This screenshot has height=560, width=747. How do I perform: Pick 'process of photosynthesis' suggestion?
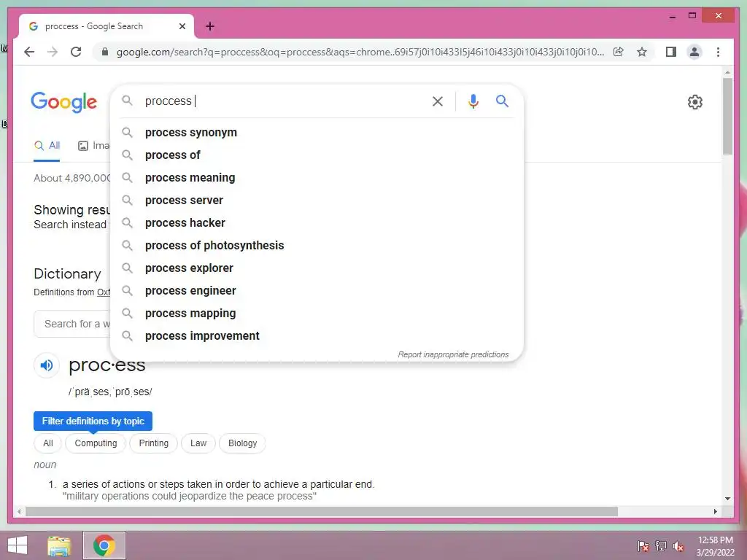click(x=317, y=246)
